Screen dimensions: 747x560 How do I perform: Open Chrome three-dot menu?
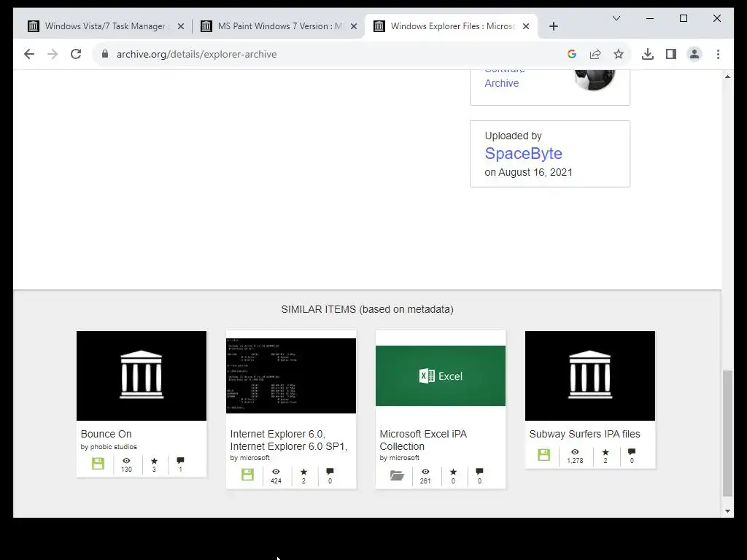click(718, 54)
